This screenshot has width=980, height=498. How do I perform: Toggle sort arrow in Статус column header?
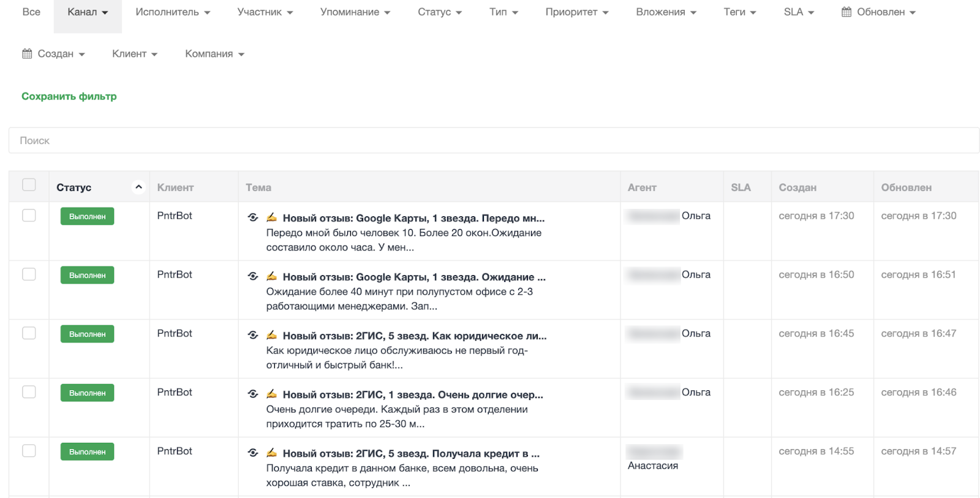(x=138, y=187)
